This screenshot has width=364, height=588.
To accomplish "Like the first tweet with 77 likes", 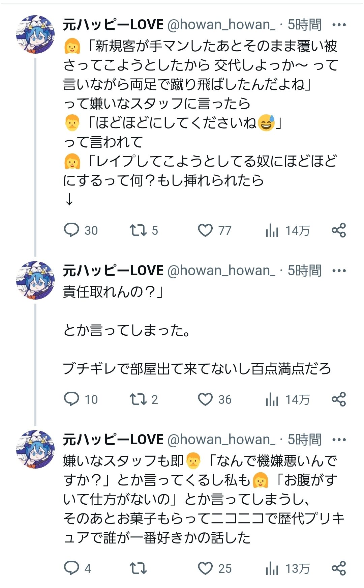I will point(205,230).
